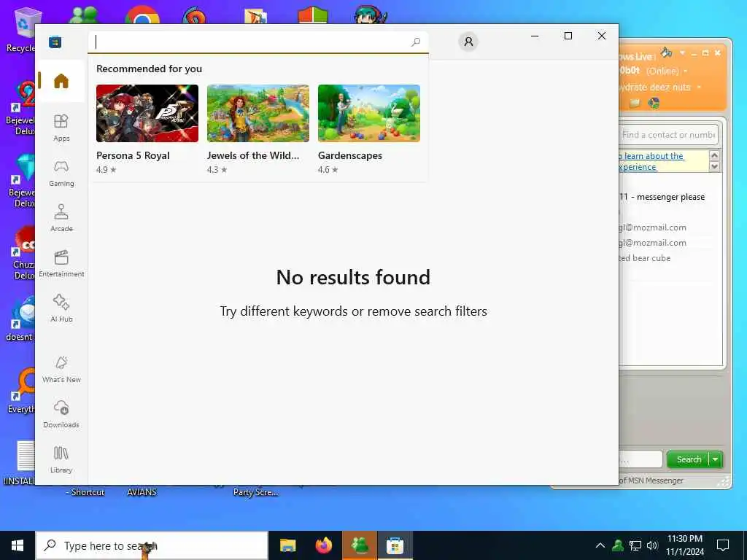Select the Everything desktop shortcut
747x560 pixels.
click(20, 392)
